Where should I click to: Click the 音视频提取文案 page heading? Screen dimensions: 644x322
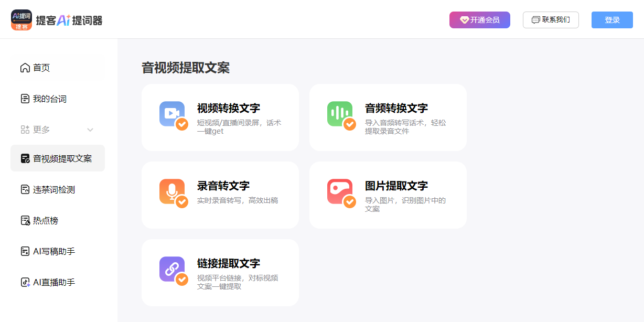coord(186,68)
